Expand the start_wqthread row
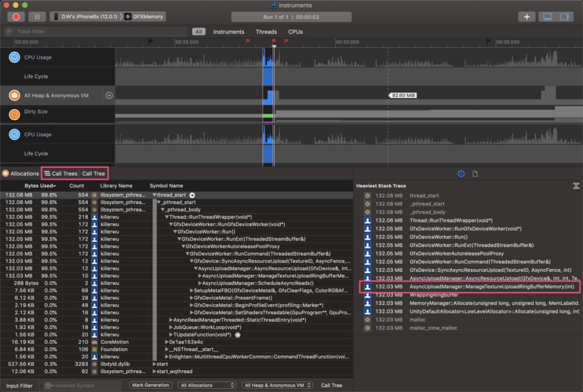 [155, 371]
